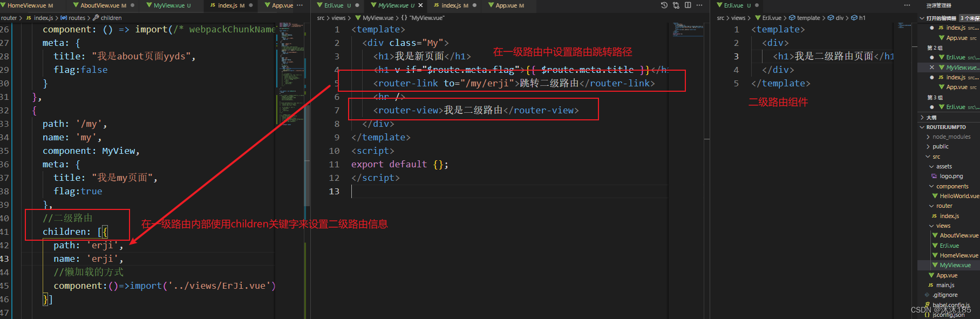This screenshot has height=319, width=980.
Task: Click line 3 h1 text in right ErJi.vue editor
Action: [x=834, y=56]
